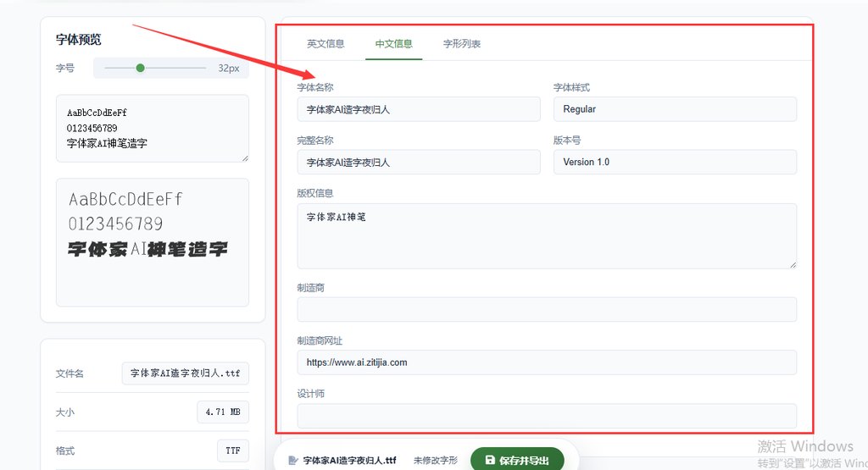Click the empty 设计师 input field
This screenshot has height=470, width=868.
click(x=547, y=415)
